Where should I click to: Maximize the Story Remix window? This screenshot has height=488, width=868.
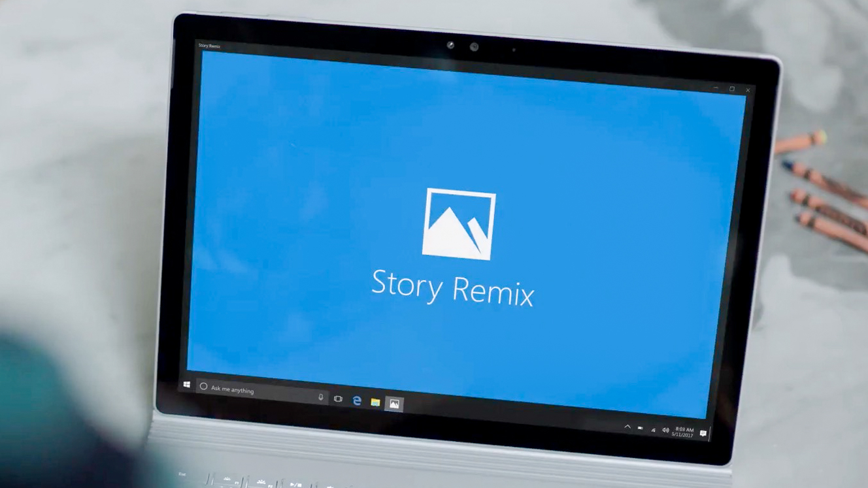[x=732, y=89]
